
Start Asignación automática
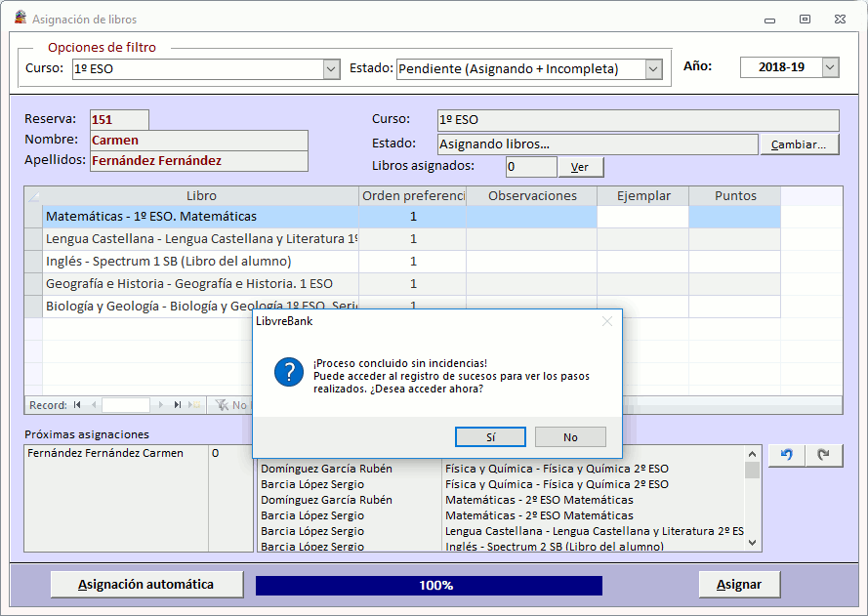click(146, 584)
